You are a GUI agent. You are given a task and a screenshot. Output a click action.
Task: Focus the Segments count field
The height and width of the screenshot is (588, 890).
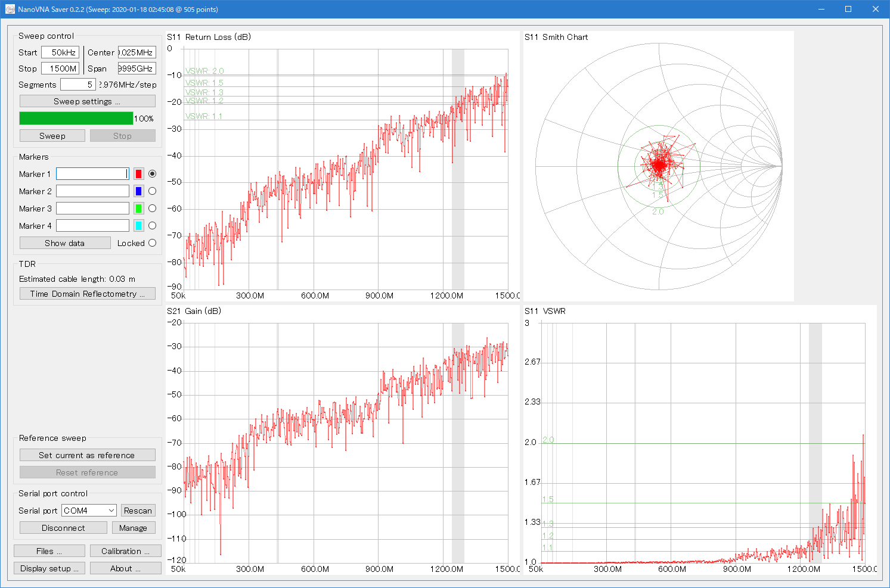(78, 85)
